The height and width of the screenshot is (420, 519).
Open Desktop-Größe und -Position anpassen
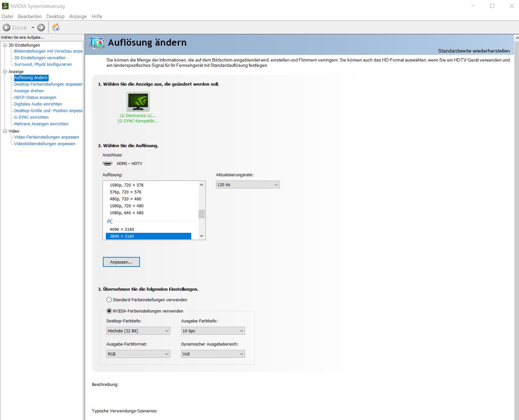(48, 110)
